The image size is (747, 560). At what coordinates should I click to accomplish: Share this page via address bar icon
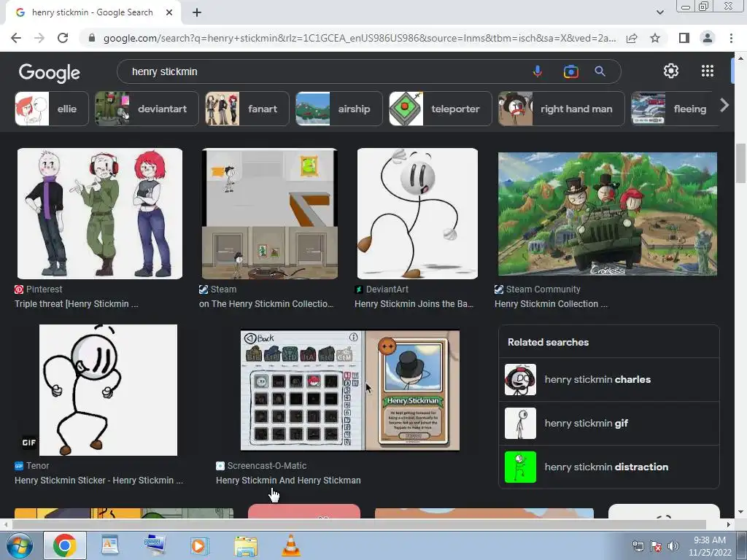[x=632, y=38]
